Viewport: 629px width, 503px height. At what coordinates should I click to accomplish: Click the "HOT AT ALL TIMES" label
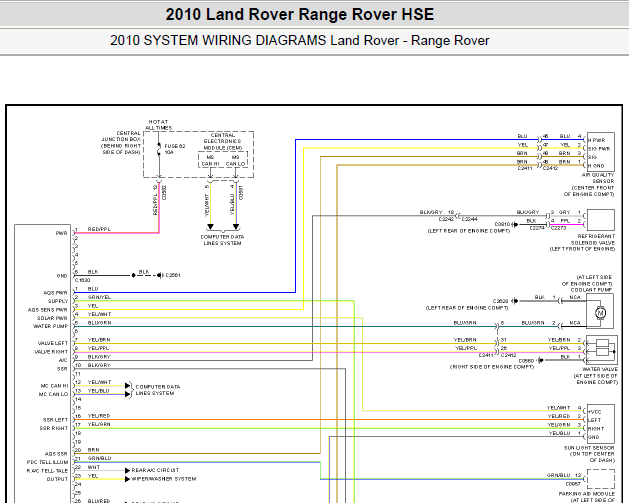[158, 125]
